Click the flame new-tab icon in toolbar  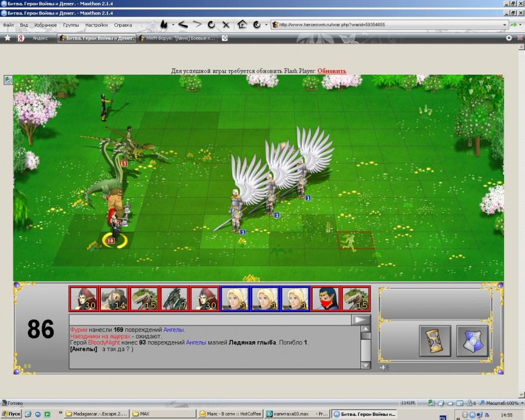point(164,24)
